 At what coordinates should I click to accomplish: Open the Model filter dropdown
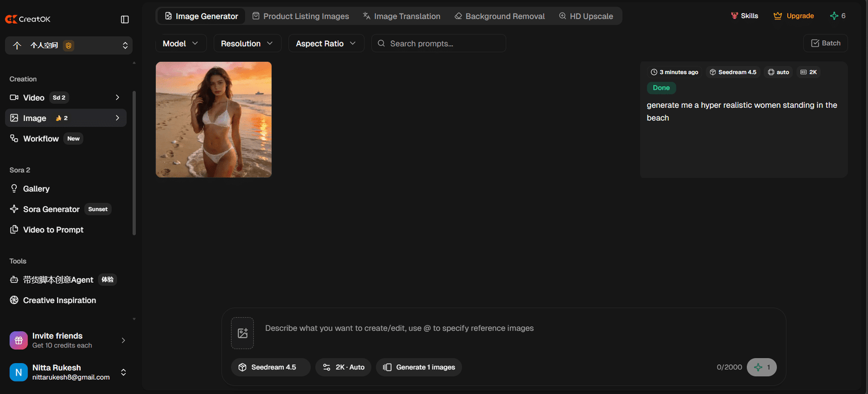(181, 43)
